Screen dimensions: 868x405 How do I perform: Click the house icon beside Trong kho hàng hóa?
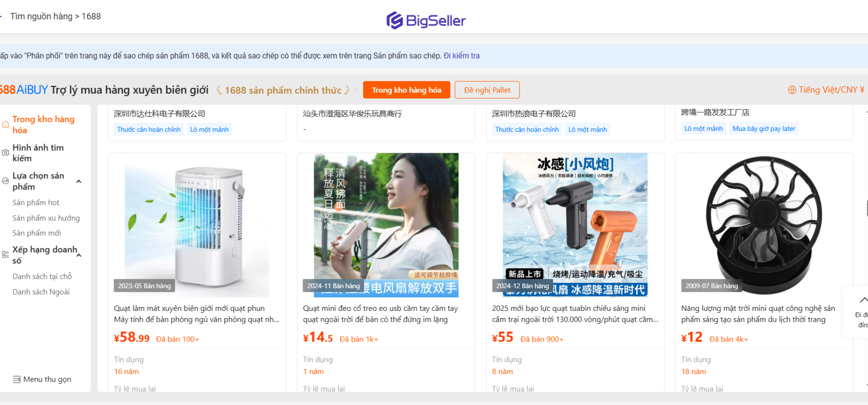click(5, 124)
